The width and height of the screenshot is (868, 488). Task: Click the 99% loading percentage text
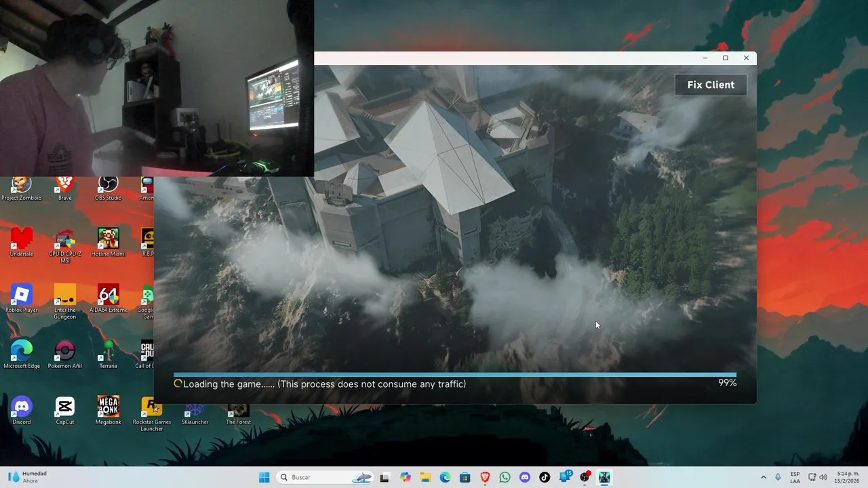727,383
